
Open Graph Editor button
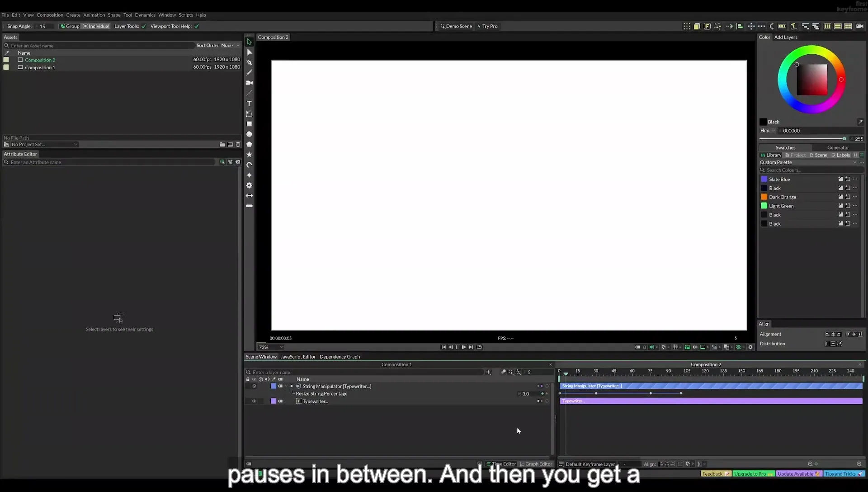[536, 464]
